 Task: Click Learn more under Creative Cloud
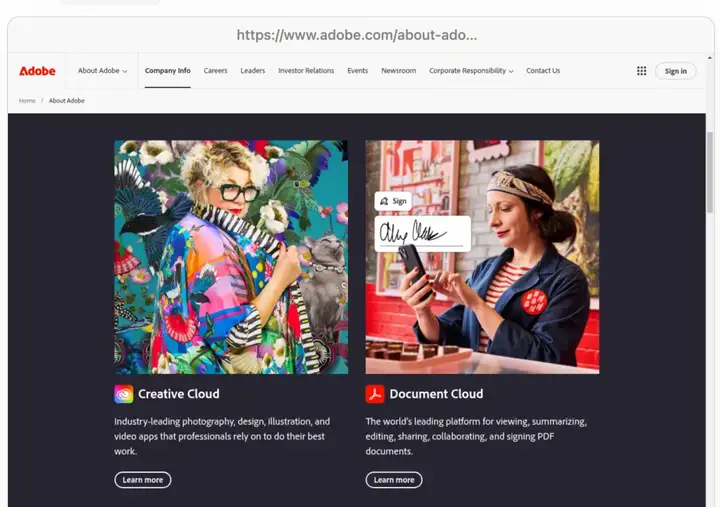143,480
